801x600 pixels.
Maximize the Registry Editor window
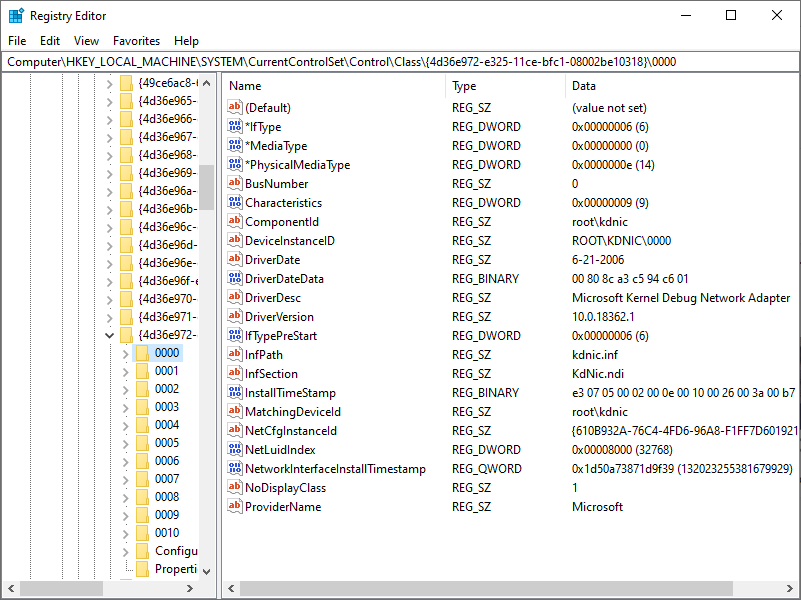pyautogui.click(x=731, y=15)
